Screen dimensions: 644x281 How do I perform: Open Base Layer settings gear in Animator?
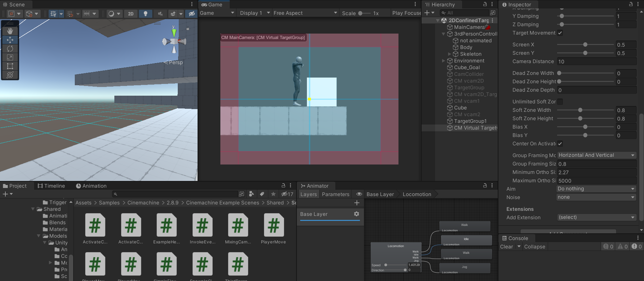357,214
